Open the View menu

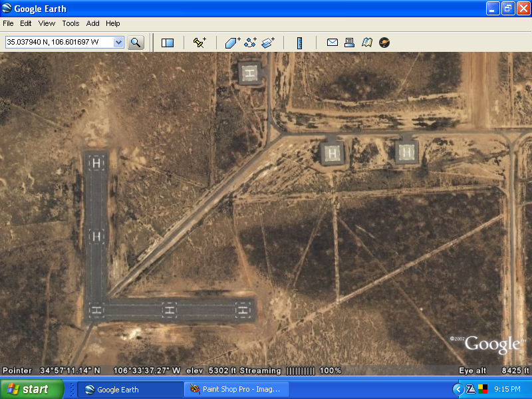click(x=47, y=23)
